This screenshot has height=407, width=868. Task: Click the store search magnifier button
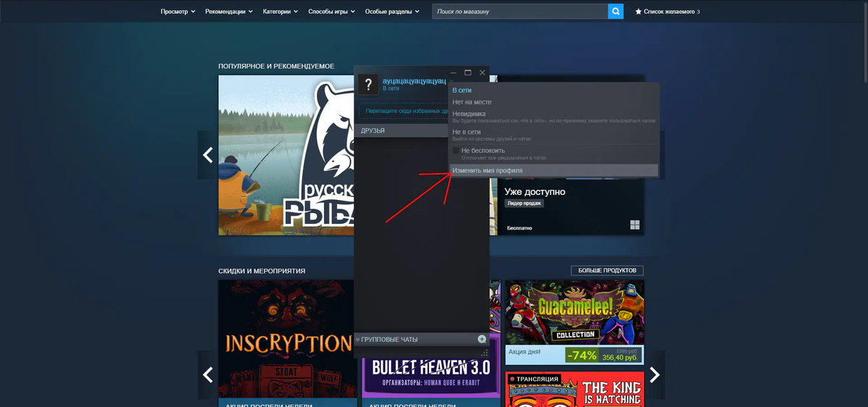[616, 12]
